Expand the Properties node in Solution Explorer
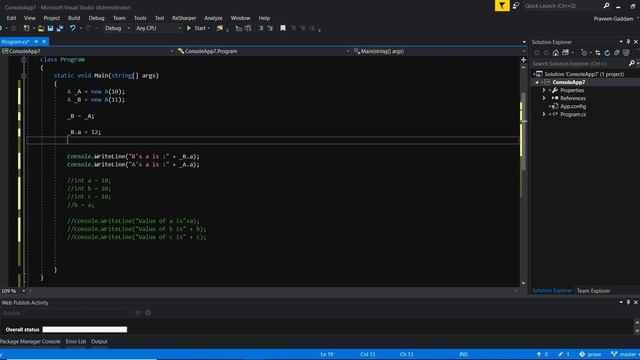 tap(544, 90)
